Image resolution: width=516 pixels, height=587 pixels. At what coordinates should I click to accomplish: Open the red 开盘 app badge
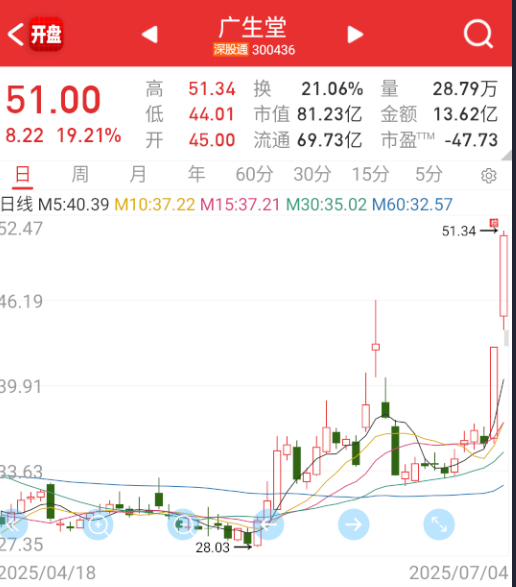click(x=46, y=34)
